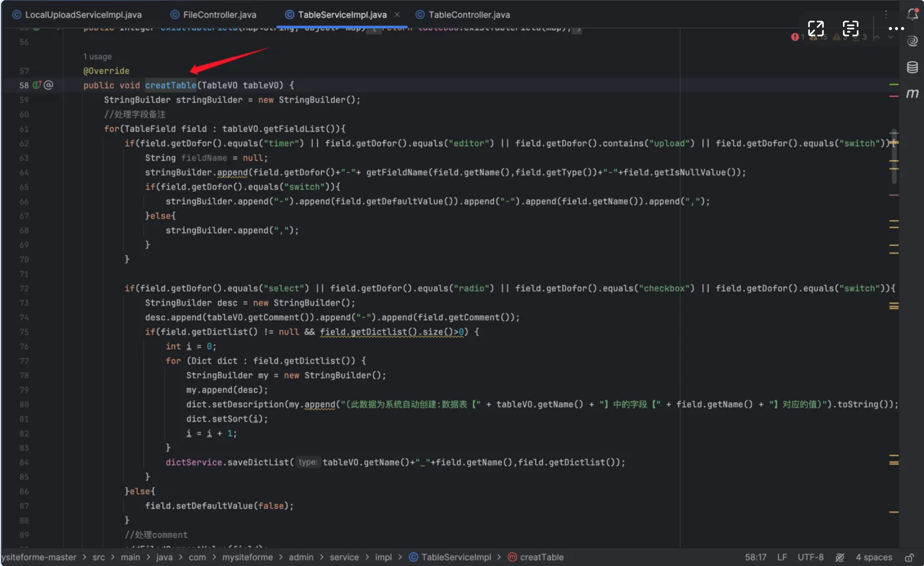Click the '//处理comment' comment line
The width and height of the screenshot is (924, 566).
tap(156, 535)
